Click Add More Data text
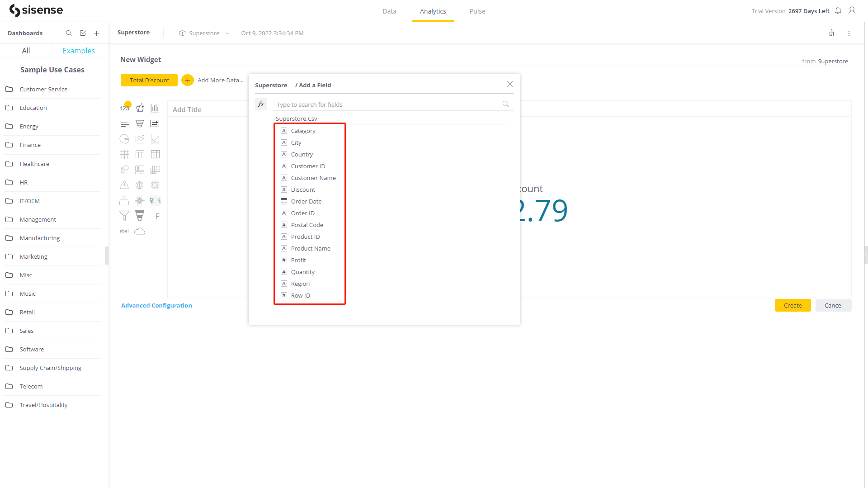Image resolution: width=868 pixels, height=488 pixels. coord(221,80)
